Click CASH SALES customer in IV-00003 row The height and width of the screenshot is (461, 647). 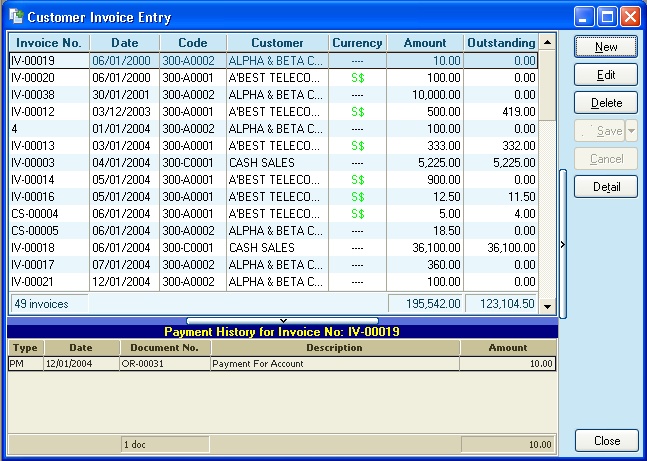point(262,163)
